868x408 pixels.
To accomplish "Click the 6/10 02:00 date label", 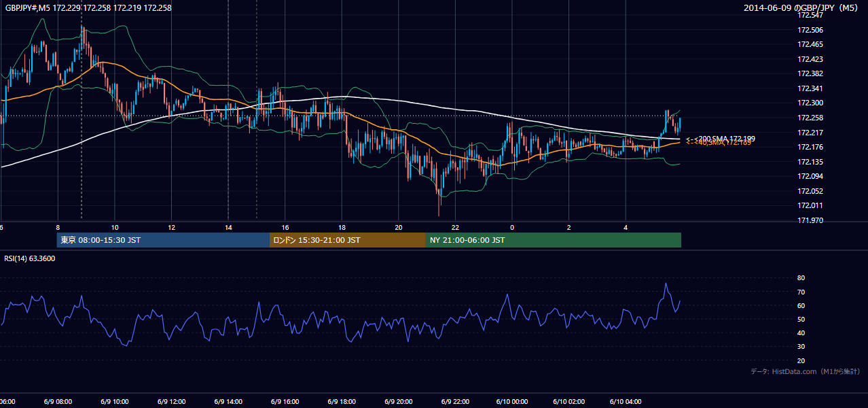I will [x=569, y=402].
